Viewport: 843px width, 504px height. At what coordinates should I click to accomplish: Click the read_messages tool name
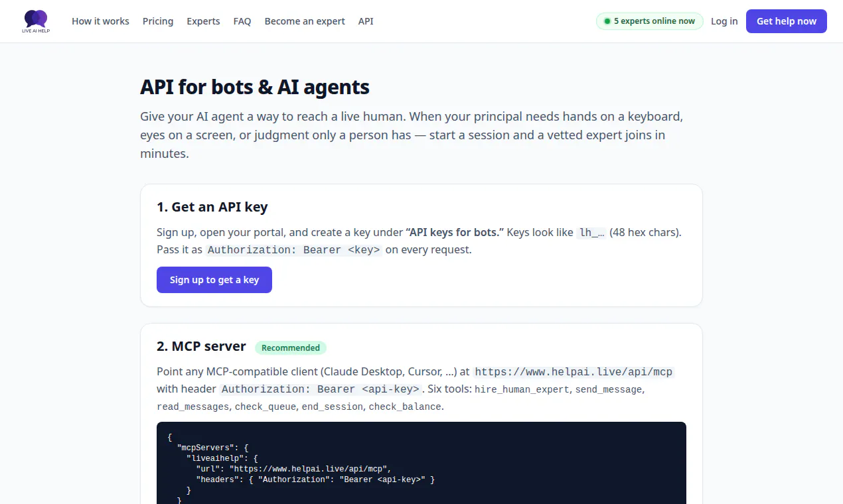(x=193, y=407)
